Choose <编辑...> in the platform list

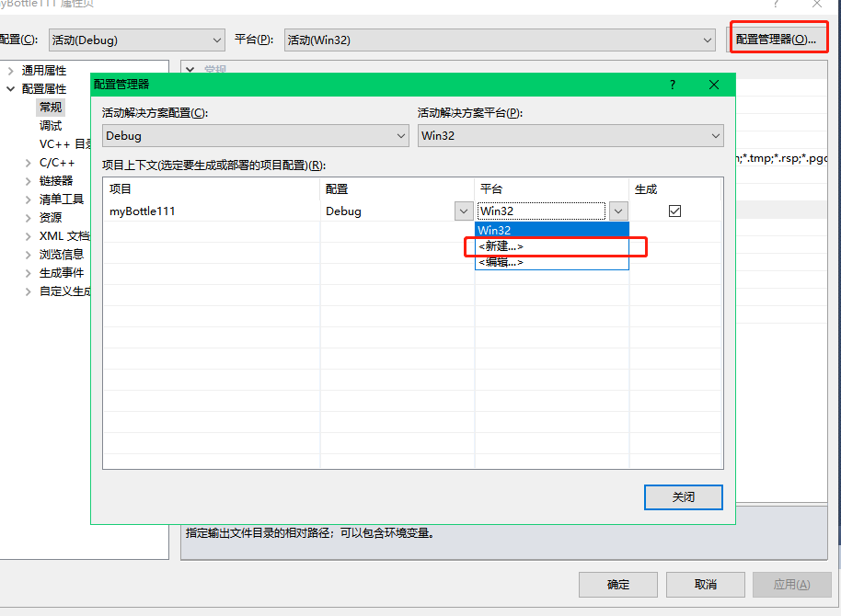point(552,262)
